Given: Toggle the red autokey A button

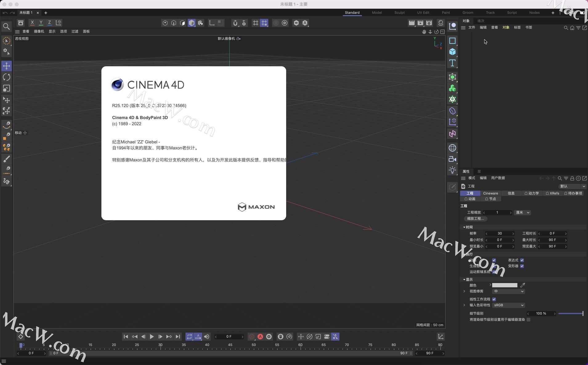Looking at the screenshot, I should (x=260, y=337).
